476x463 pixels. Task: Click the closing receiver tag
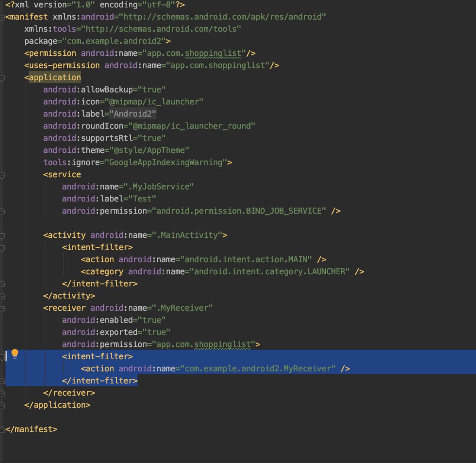point(69,393)
